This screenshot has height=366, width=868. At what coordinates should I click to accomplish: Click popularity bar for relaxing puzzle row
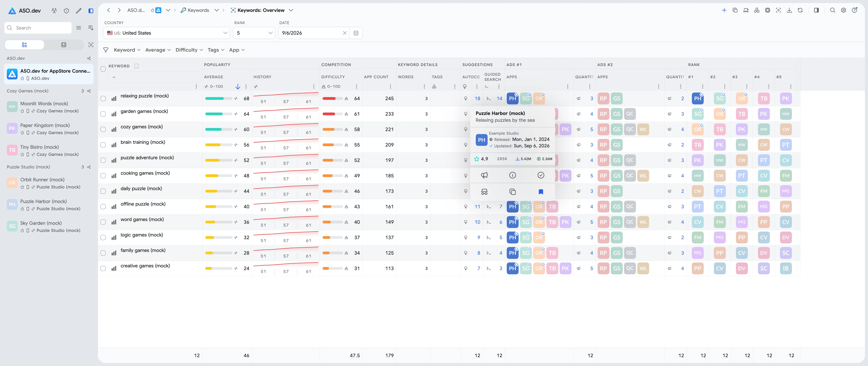[x=219, y=98]
